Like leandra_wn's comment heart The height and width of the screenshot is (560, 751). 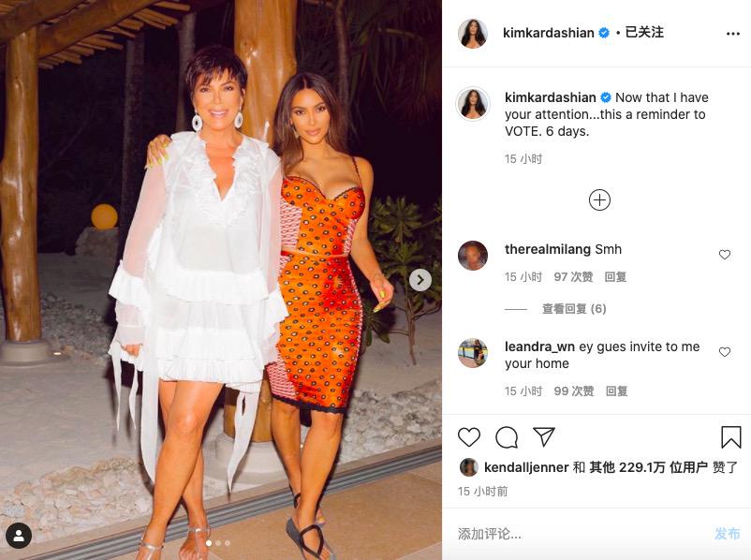[725, 351]
